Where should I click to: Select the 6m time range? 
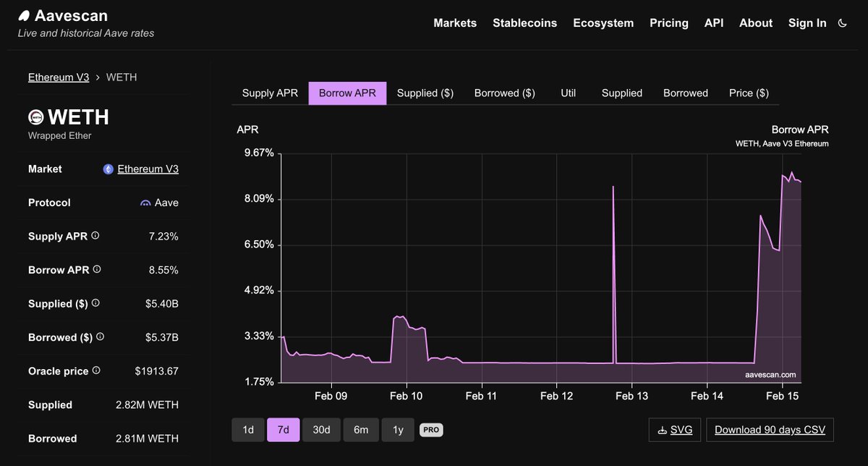pos(361,430)
